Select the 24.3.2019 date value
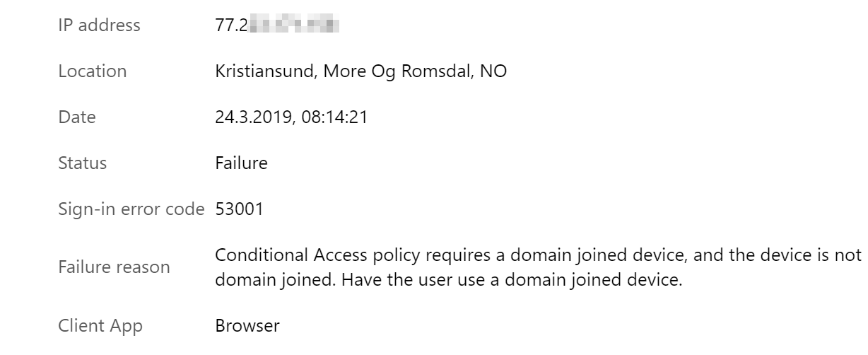The image size is (868, 355). click(291, 117)
